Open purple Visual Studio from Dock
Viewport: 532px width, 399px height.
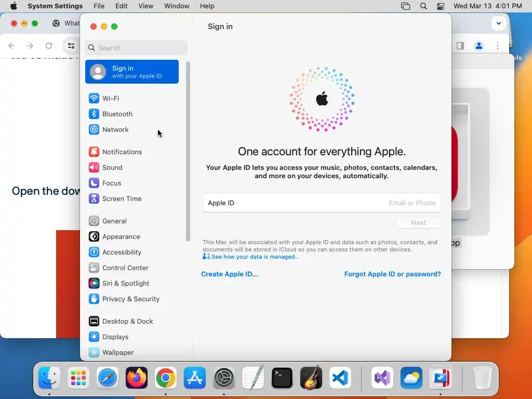click(382, 378)
